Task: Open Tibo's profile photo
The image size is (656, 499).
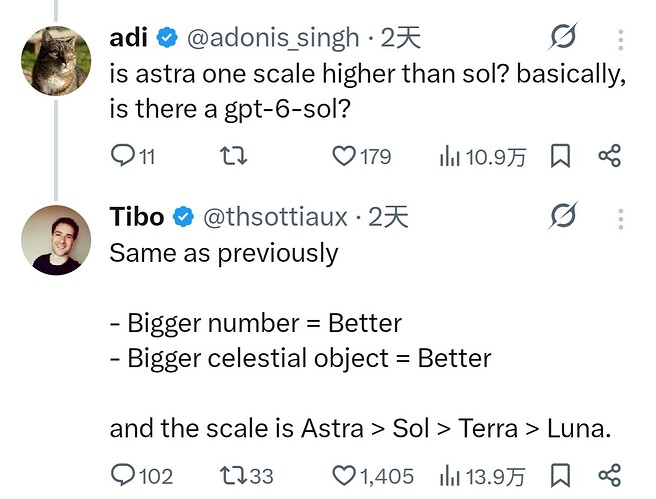Action: coord(56,240)
